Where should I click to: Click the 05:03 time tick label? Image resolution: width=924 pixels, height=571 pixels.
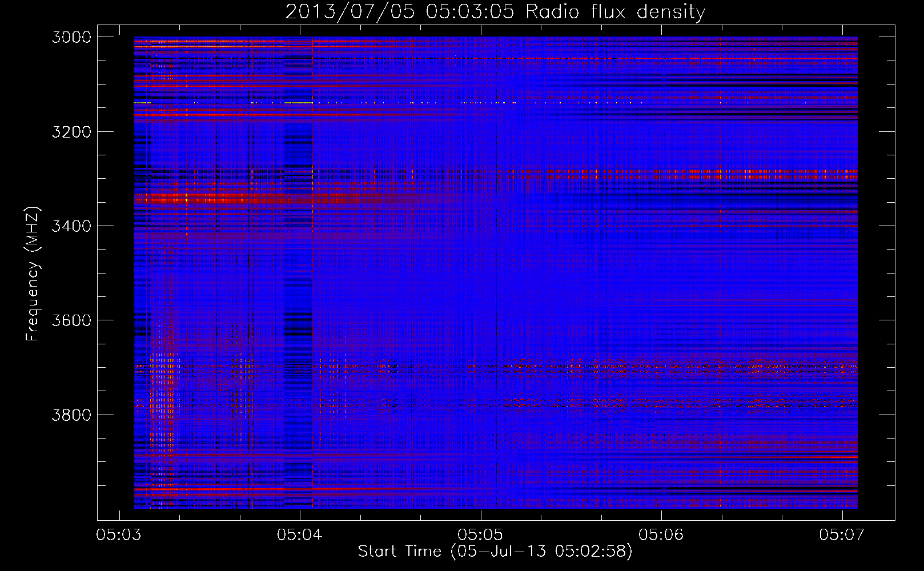(119, 534)
